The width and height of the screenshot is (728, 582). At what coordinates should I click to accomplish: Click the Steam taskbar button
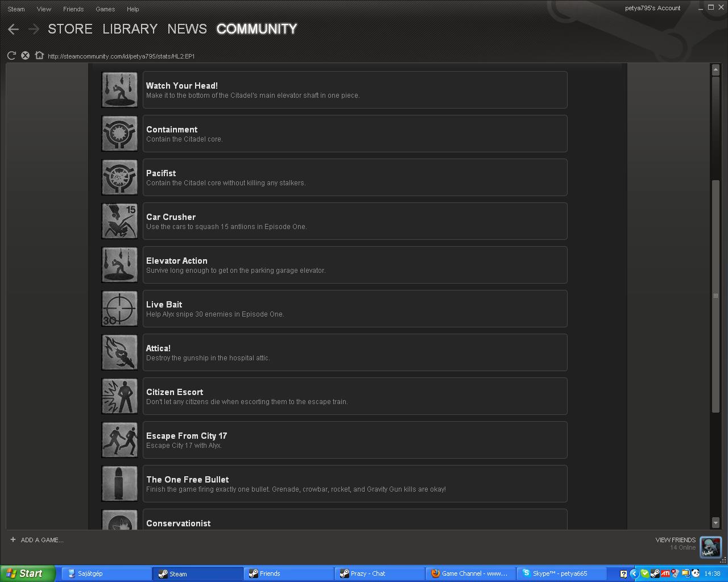click(198, 573)
